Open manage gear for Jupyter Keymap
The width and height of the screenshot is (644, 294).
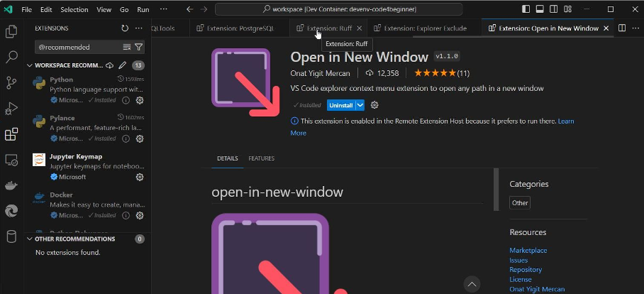point(140,178)
